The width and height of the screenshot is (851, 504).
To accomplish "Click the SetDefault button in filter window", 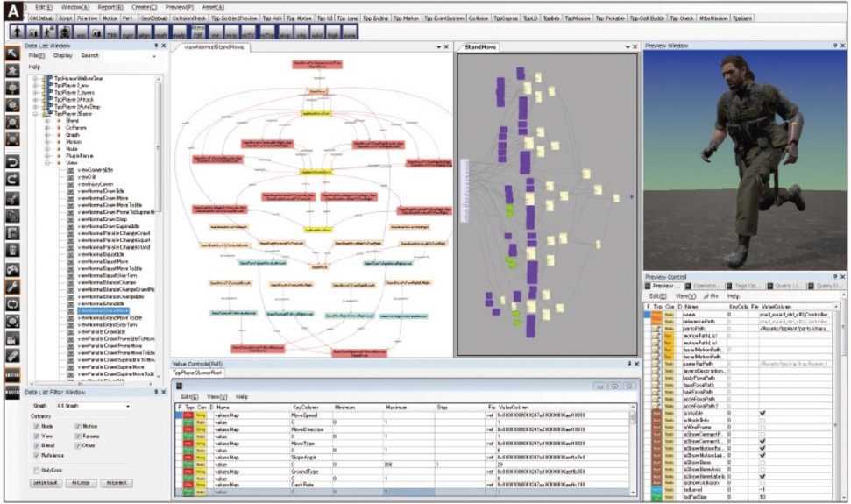I will (x=45, y=482).
